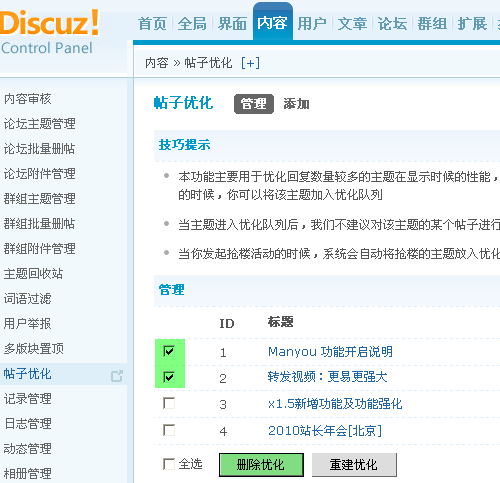The image size is (500, 483).
Task: Click the Discuz! logo
Action: click(x=49, y=32)
